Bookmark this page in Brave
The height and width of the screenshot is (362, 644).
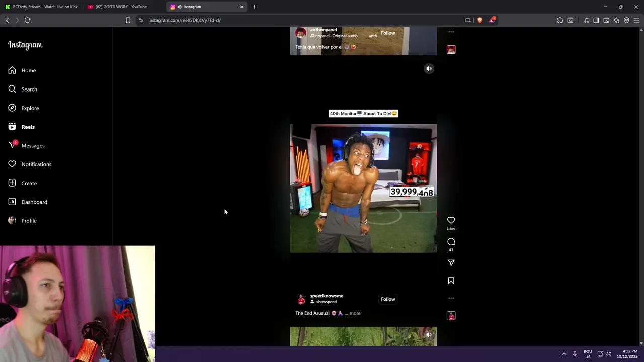pos(128,20)
